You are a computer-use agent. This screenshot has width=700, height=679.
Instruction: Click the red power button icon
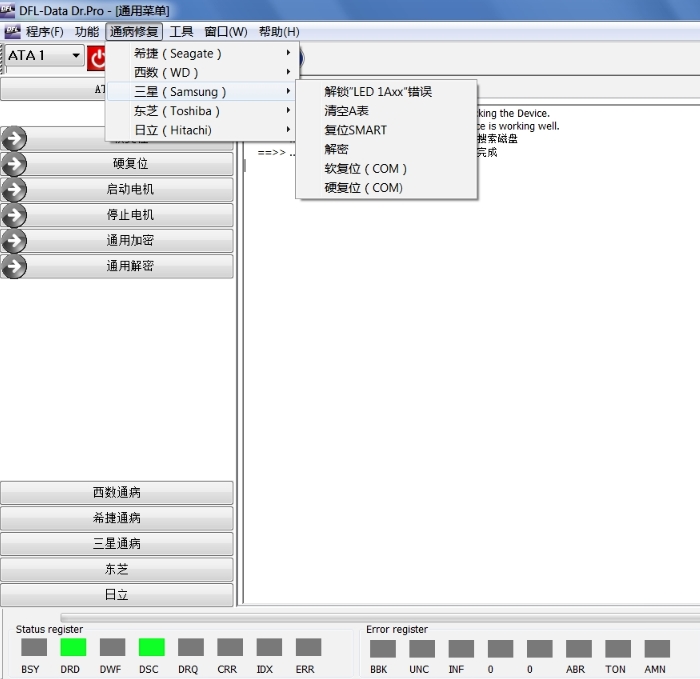coord(97,58)
